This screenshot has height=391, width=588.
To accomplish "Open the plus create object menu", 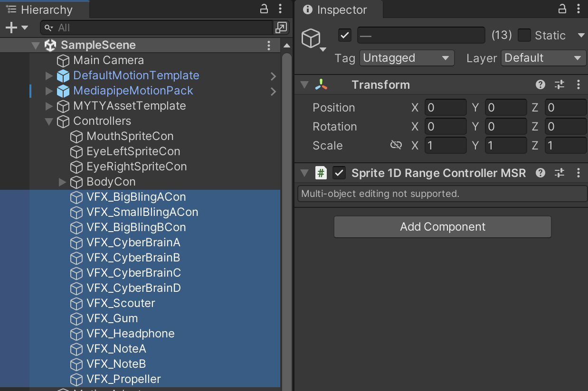I will point(16,28).
